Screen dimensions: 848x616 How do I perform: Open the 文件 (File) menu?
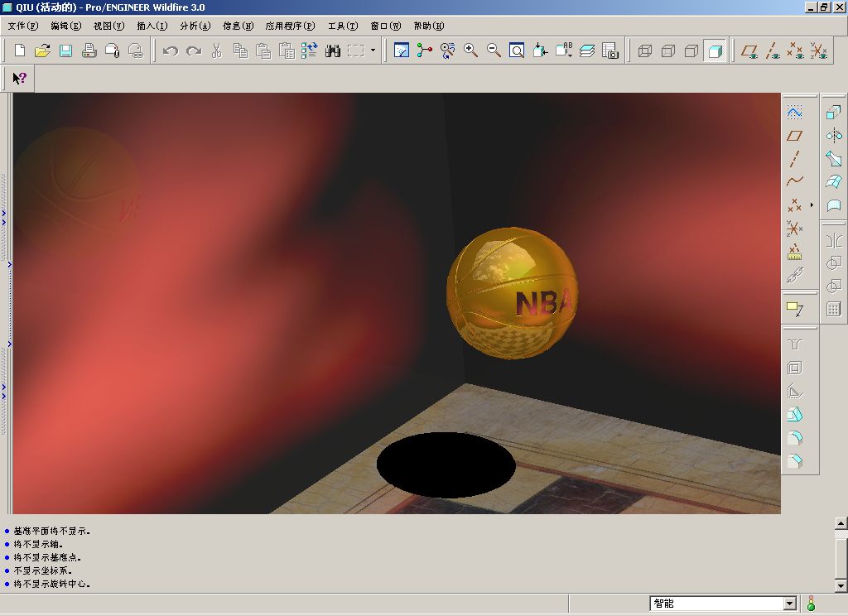pyautogui.click(x=22, y=26)
